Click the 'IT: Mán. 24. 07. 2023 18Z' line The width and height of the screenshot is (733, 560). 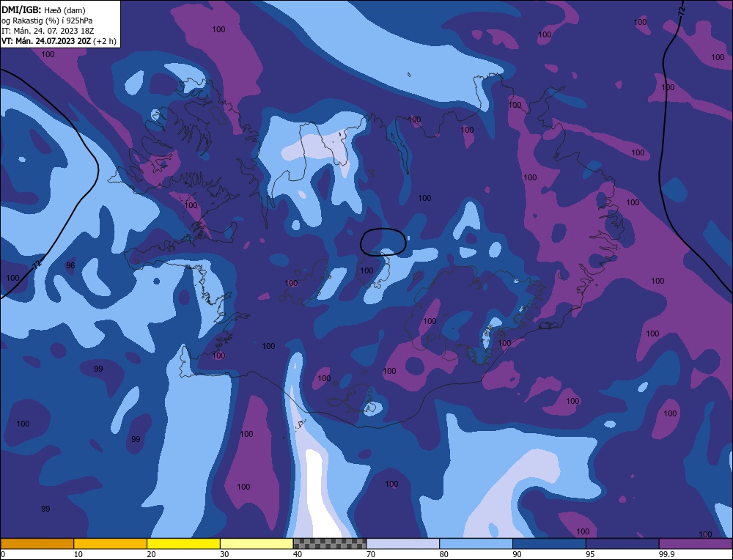(x=48, y=31)
